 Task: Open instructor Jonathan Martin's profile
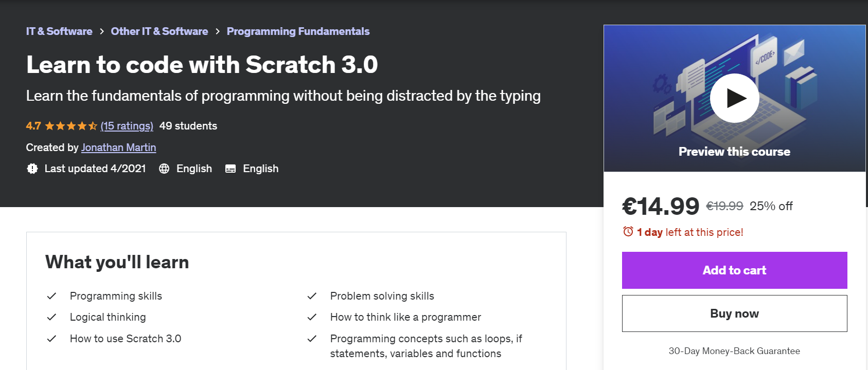(118, 147)
